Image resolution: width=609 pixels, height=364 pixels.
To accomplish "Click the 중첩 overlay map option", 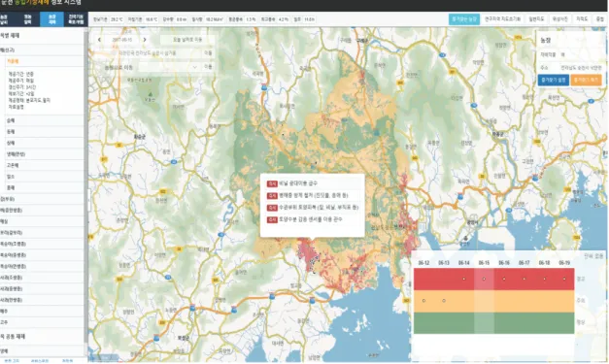I will pyautogui.click(x=599, y=19).
